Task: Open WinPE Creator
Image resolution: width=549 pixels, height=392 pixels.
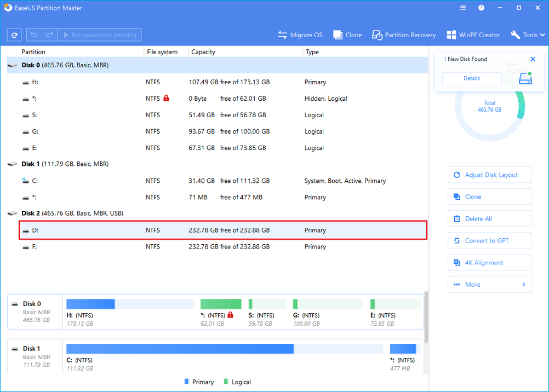Action: click(x=473, y=35)
